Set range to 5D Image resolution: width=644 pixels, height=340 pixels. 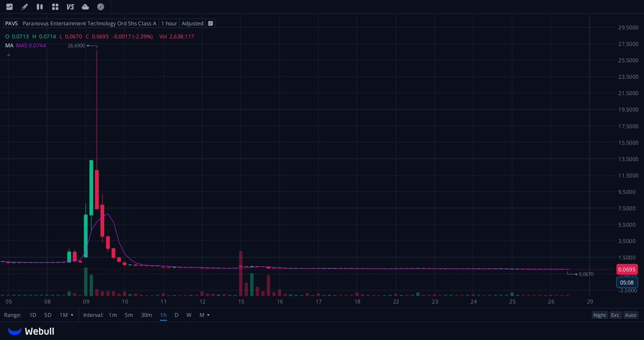[x=48, y=315]
